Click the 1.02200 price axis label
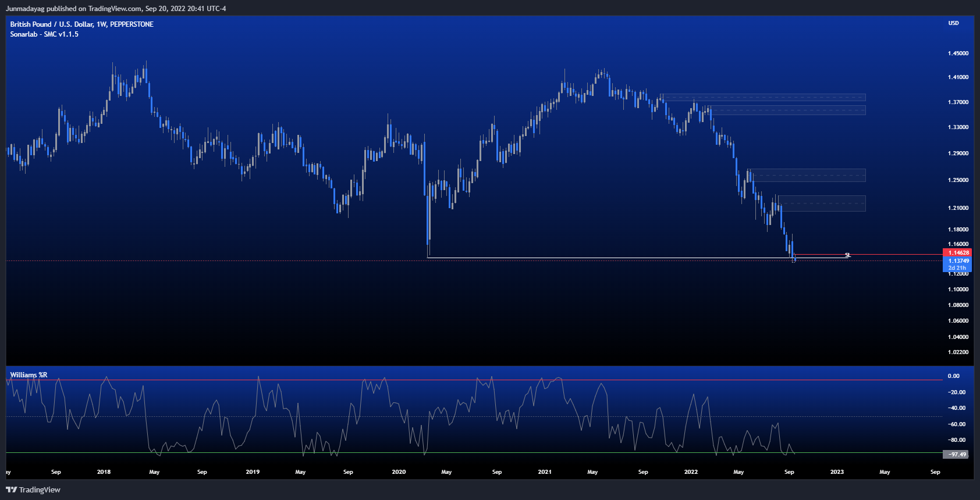The image size is (980, 500). click(x=958, y=352)
